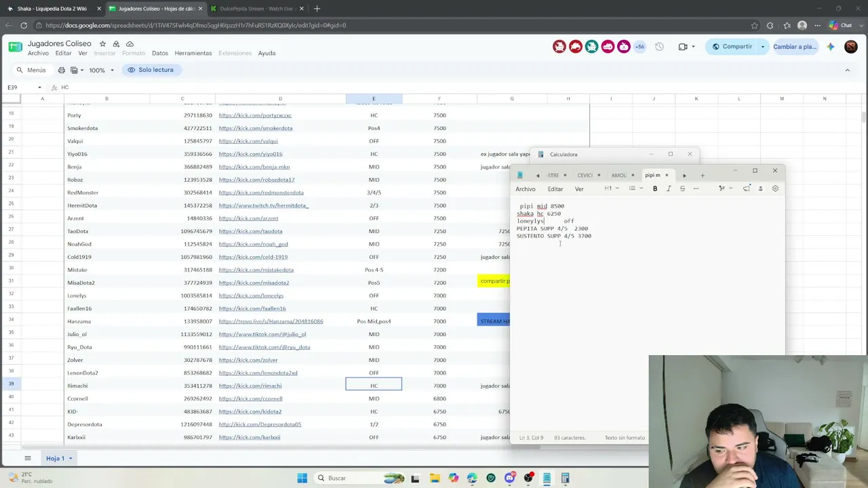Click the megaphone feedback icon in Notepad
The height and width of the screenshot is (488, 868).
(747, 188)
